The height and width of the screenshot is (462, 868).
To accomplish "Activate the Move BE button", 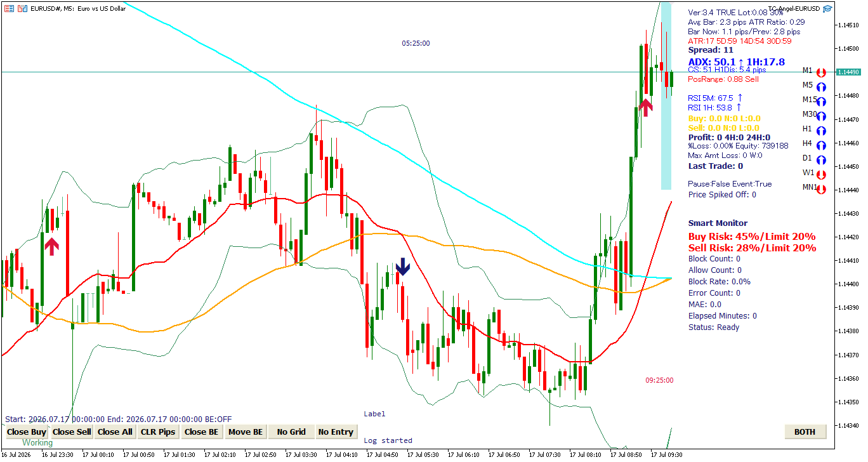I will click(246, 432).
